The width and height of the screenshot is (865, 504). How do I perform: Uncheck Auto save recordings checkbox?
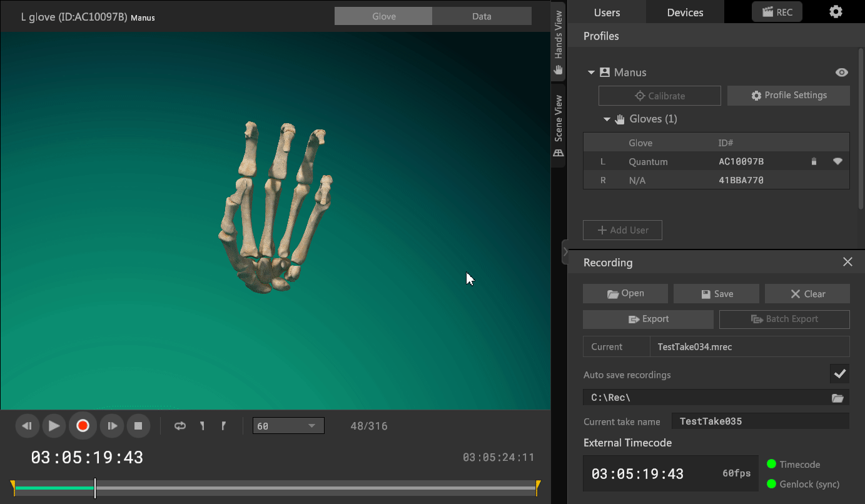point(839,374)
